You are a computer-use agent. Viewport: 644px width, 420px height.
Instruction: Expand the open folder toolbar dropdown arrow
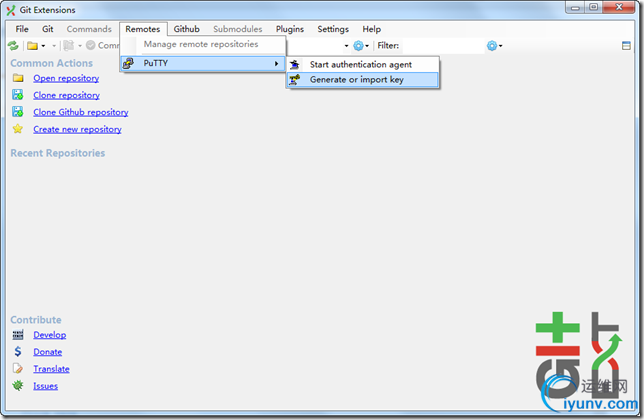click(x=43, y=46)
